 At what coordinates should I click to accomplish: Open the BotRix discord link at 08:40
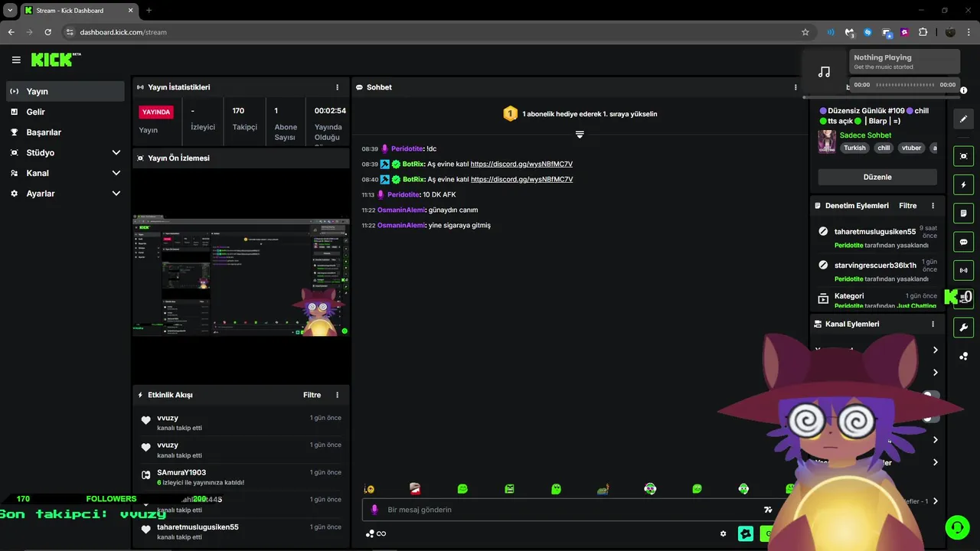(521, 179)
